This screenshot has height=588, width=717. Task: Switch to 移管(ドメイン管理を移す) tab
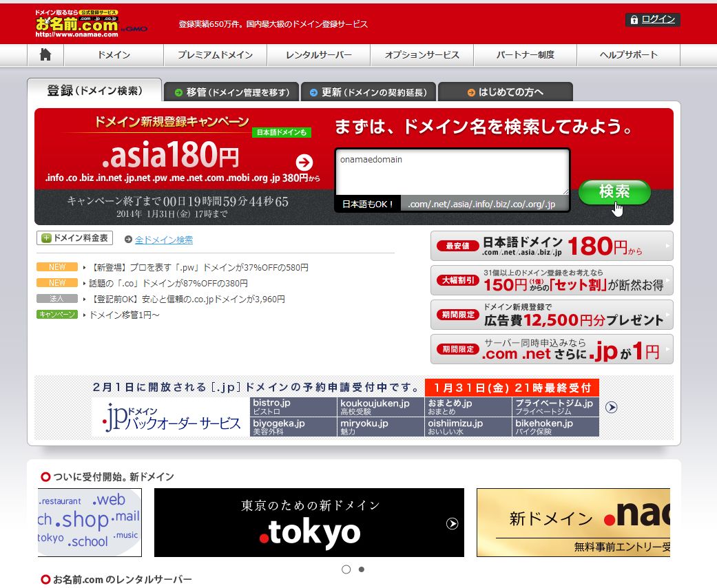(231, 92)
